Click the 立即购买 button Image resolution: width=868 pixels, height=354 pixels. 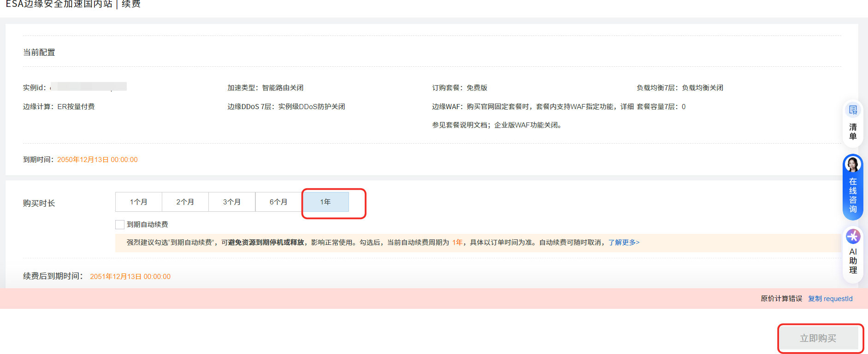pos(818,338)
